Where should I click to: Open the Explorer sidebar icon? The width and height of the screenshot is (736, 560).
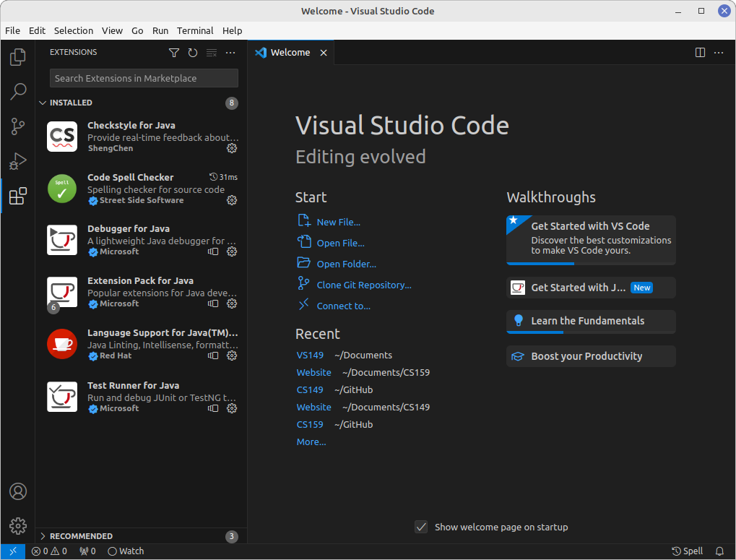[x=17, y=57]
